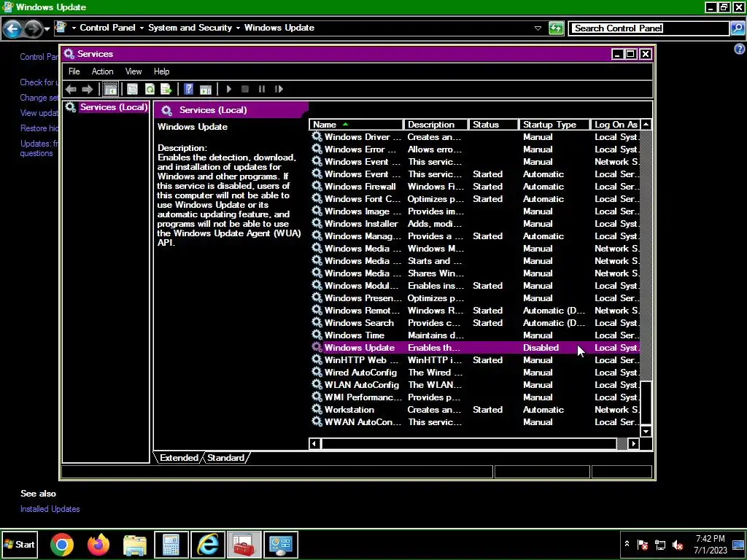The image size is (747, 560).
Task: Click the Back arrow in Services toolbar
Action: click(x=71, y=89)
